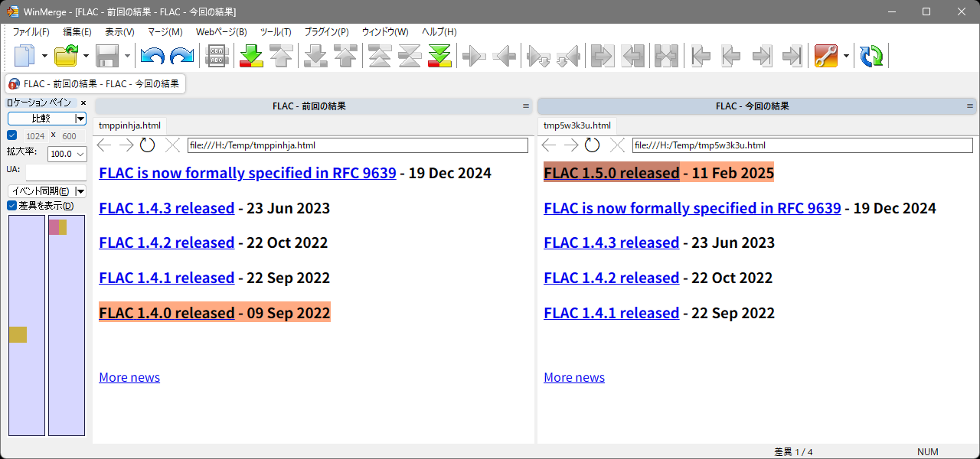
Task: Open the ヘルプ(H) menu
Action: click(439, 32)
